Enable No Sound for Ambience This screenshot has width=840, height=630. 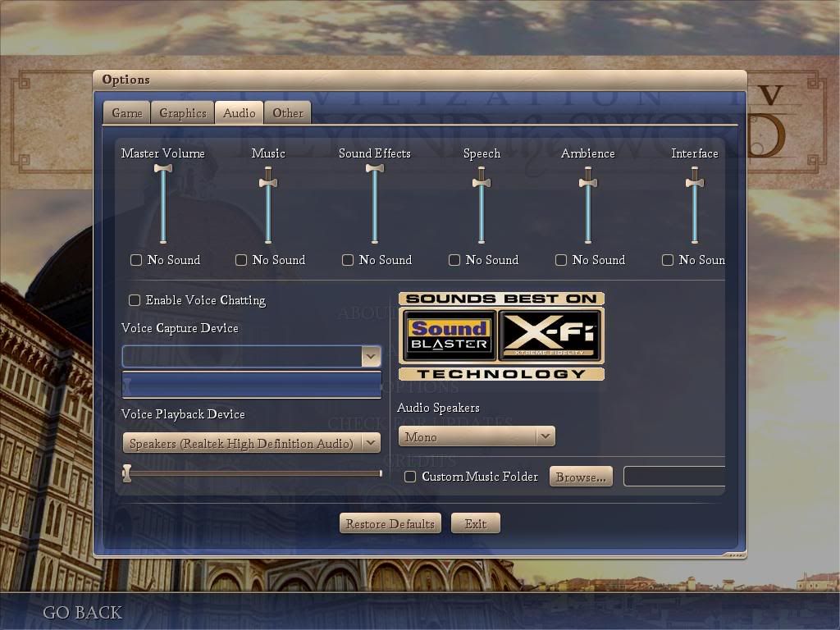[561, 260]
